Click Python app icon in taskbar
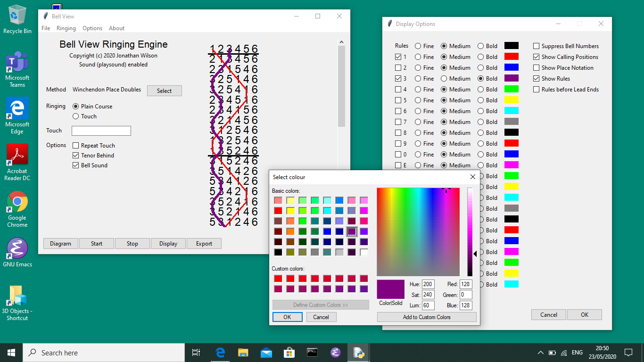Screen dimensions: 644x362 [x=358, y=352]
